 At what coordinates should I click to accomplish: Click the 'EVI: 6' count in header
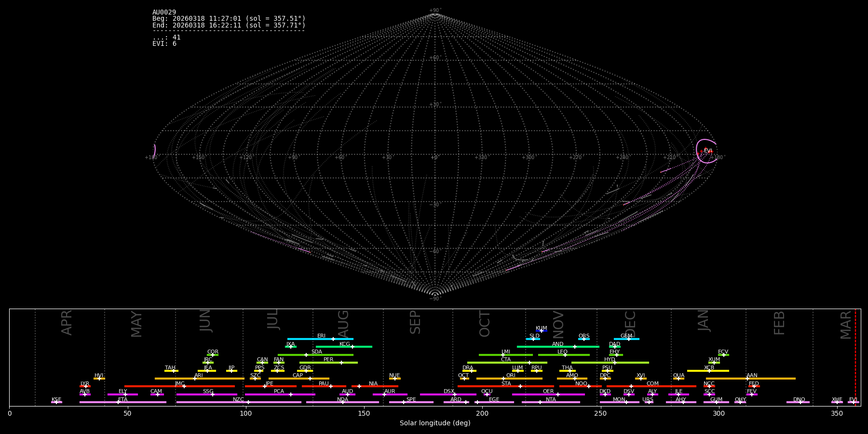coord(164,44)
